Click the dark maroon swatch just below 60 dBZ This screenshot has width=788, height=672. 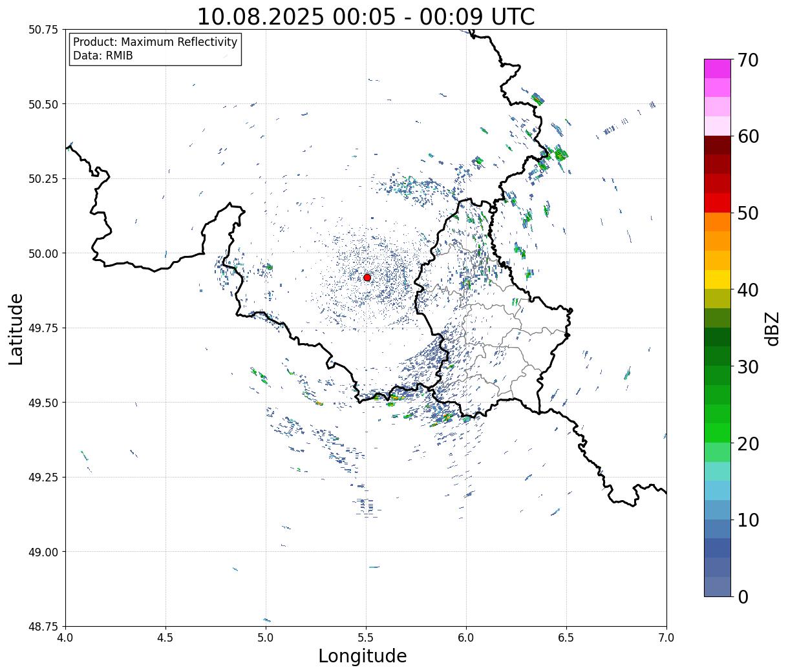[718, 145]
